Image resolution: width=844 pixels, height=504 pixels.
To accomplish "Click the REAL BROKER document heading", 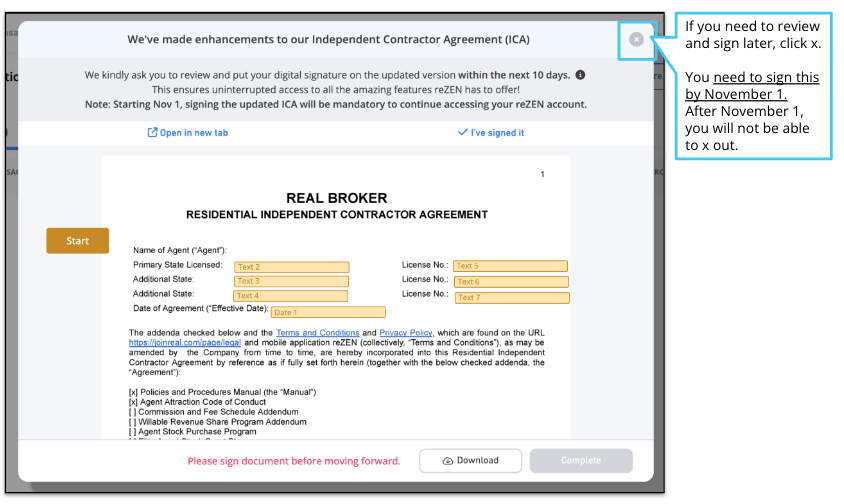I will click(336, 198).
